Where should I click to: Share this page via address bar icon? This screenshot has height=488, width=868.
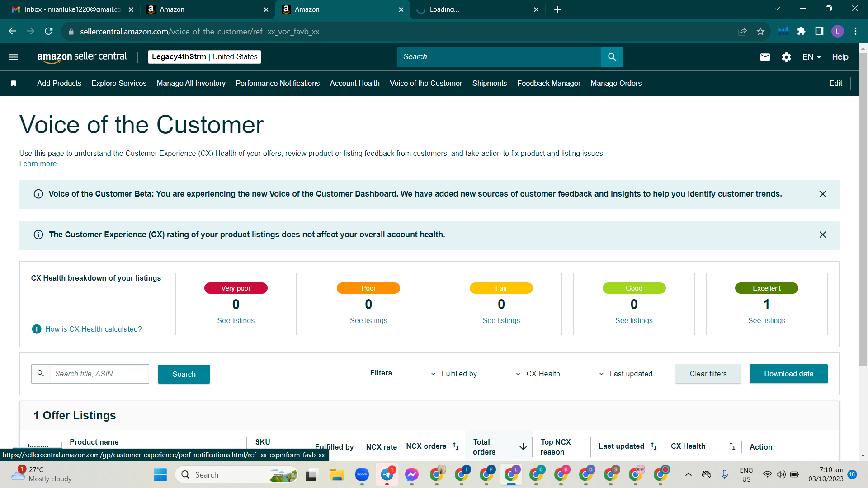point(743,31)
